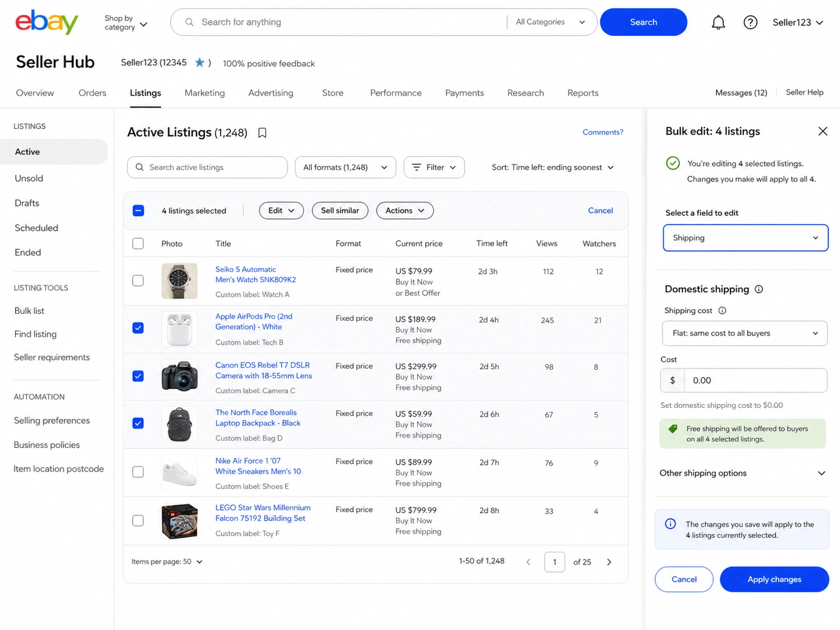
Task: Open the Actions dropdown button
Action: pyautogui.click(x=405, y=211)
